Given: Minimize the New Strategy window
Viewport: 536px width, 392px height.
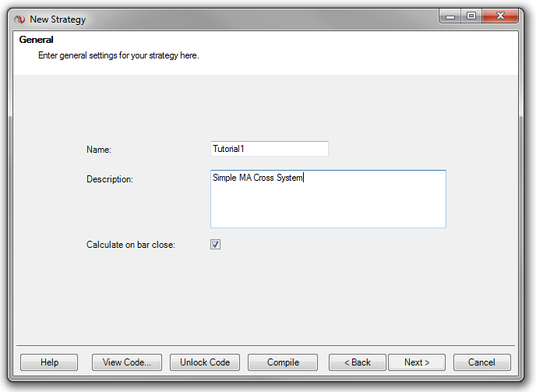Looking at the screenshot, I should pos(450,16).
